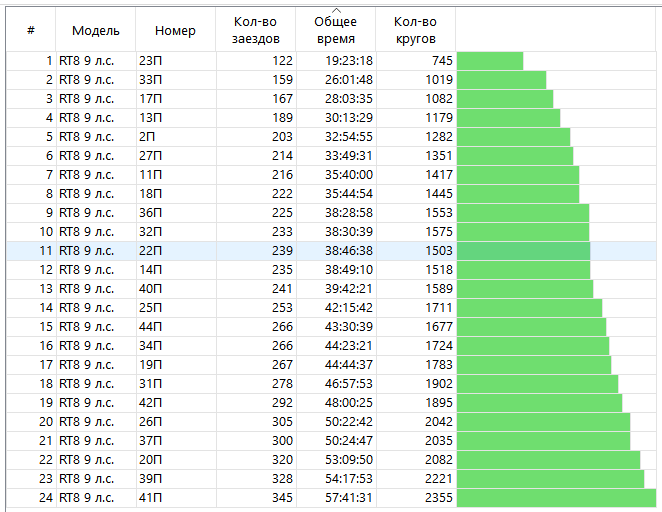Viewport: 662px width, 512px height.
Task: Click the green bar in row 24
Action: pos(556,498)
